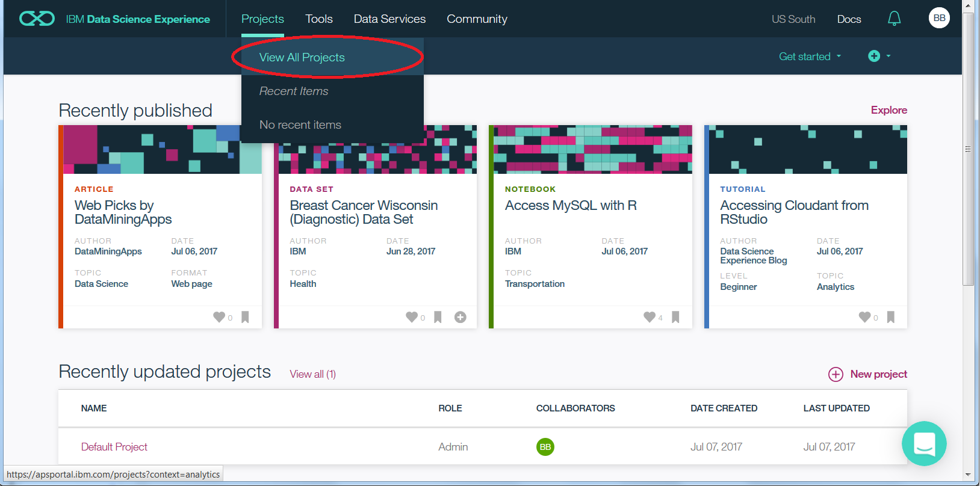This screenshot has width=980, height=486.
Task: Click the BB collaborator badge in Default Project row
Action: 545,447
